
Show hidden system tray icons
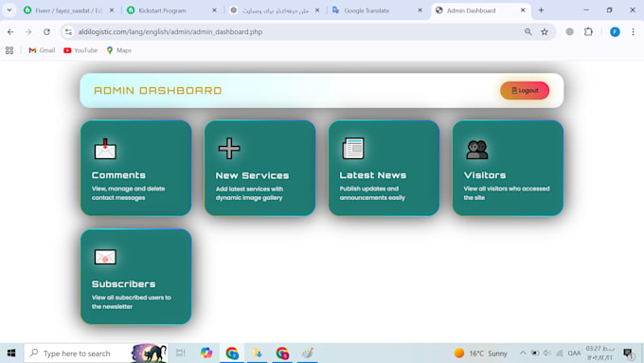523,354
